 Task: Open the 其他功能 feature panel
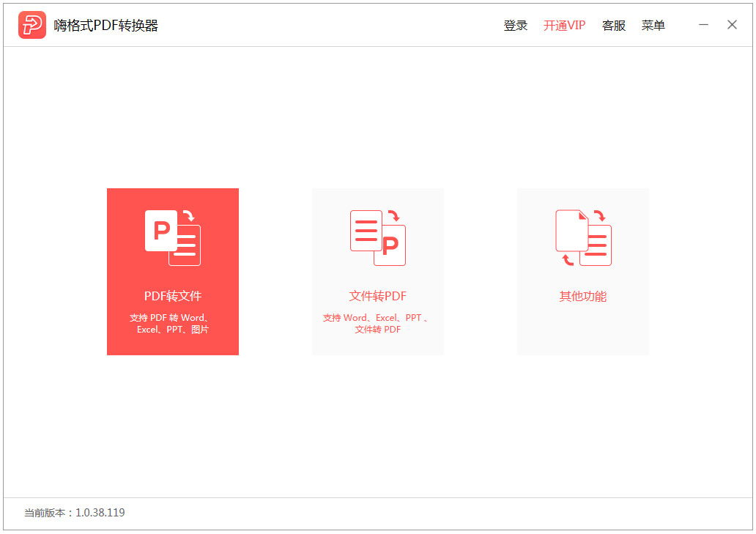tap(582, 272)
